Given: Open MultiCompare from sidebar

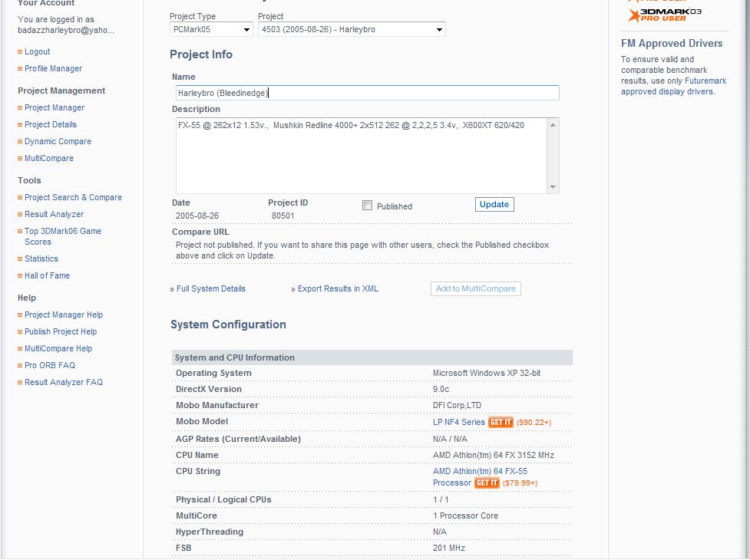Looking at the screenshot, I should pos(49,158).
